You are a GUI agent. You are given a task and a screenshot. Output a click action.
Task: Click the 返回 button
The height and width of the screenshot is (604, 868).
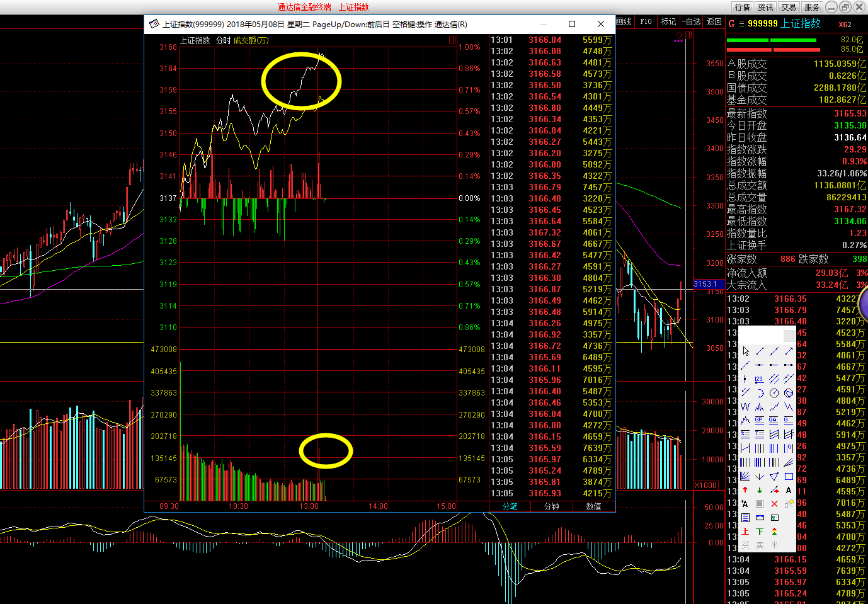(714, 21)
